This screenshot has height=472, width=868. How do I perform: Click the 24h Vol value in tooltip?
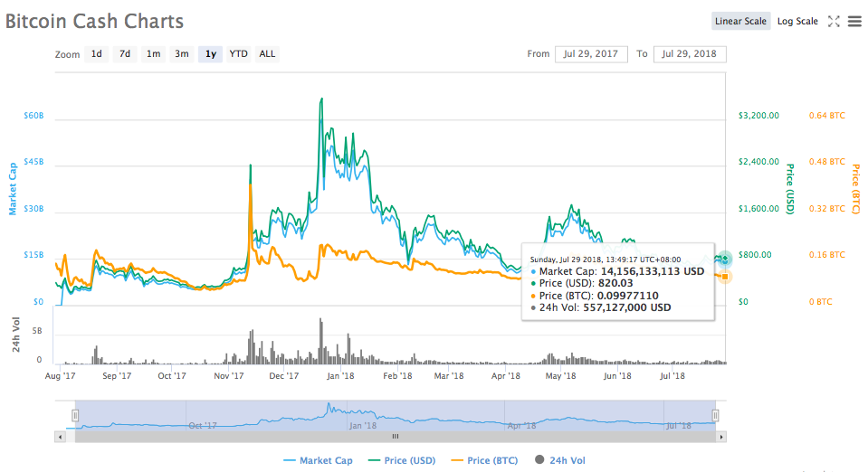tap(626, 307)
